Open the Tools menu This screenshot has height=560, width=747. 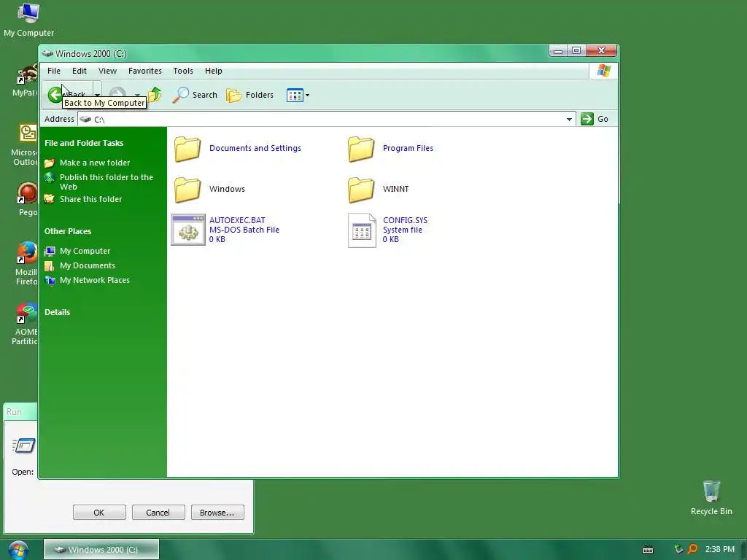point(183,71)
